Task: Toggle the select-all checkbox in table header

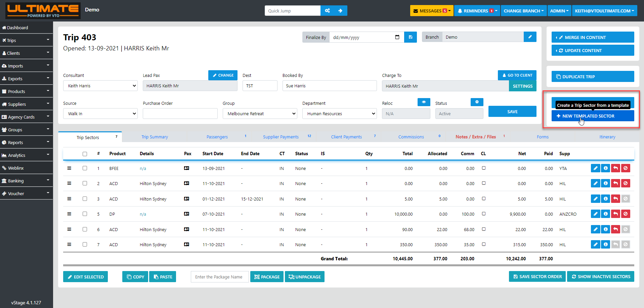Action: click(x=85, y=154)
